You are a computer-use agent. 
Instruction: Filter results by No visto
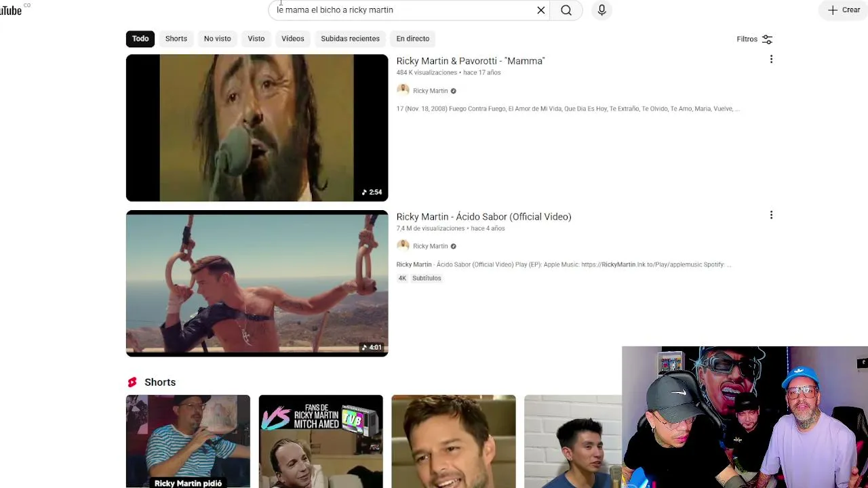tap(218, 39)
